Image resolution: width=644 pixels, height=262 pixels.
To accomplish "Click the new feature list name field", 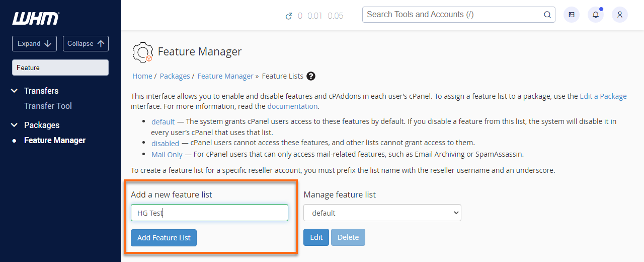I will pos(209,213).
